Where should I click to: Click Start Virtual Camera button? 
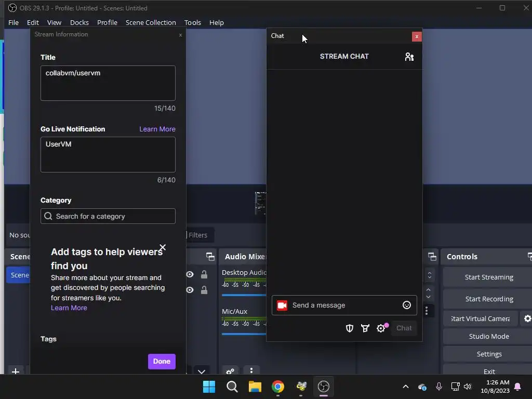(x=481, y=318)
